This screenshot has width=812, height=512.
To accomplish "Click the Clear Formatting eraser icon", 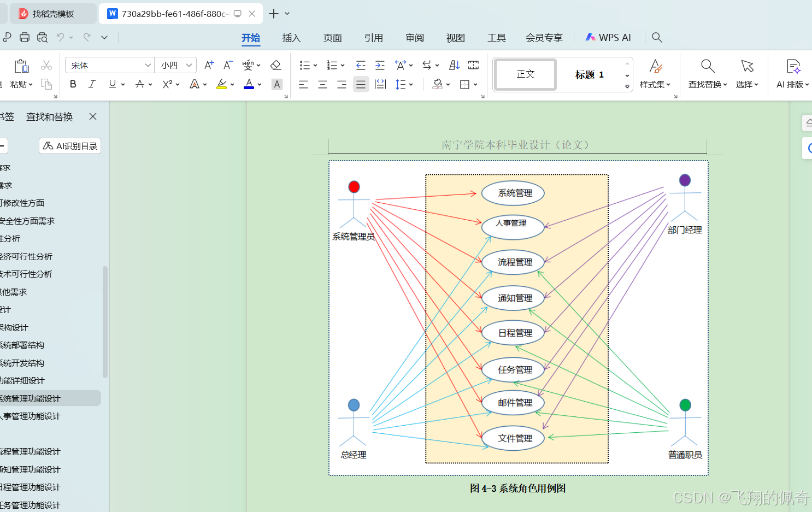I will point(275,64).
